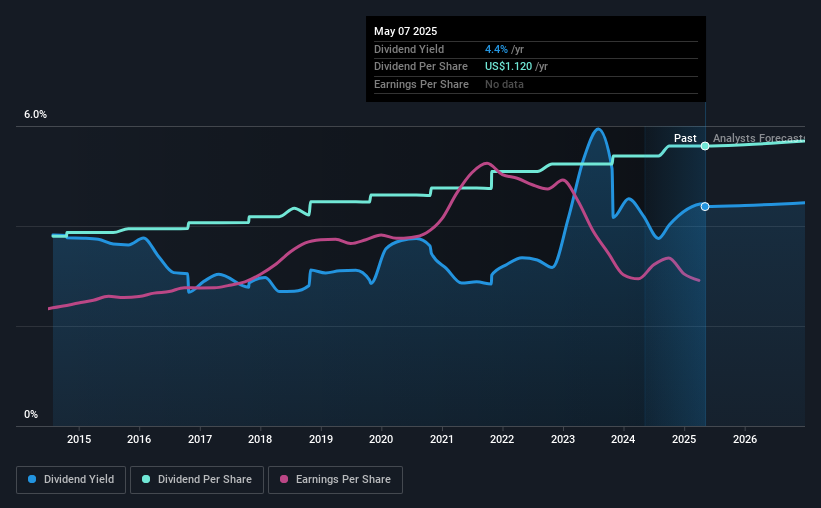This screenshot has height=508, width=821.
Task: Click the 2020 x-axis label
Action: 381,439
